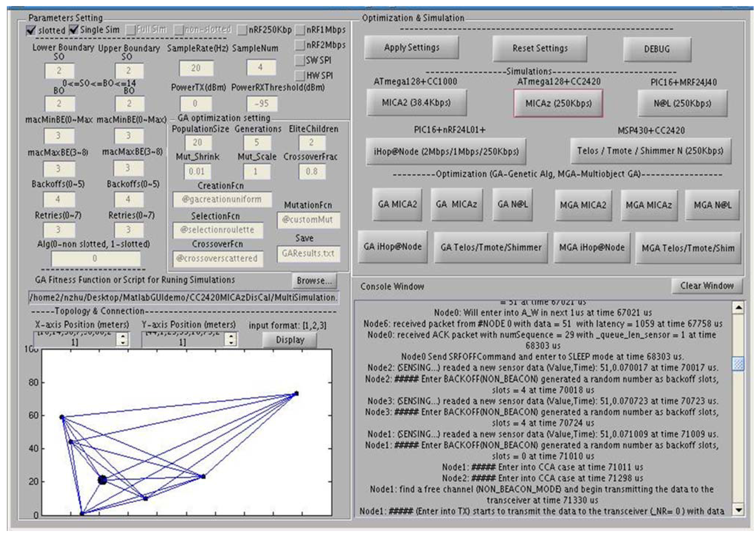
Task: Run the MICAz (250Kbps) simulation
Action: pos(558,103)
